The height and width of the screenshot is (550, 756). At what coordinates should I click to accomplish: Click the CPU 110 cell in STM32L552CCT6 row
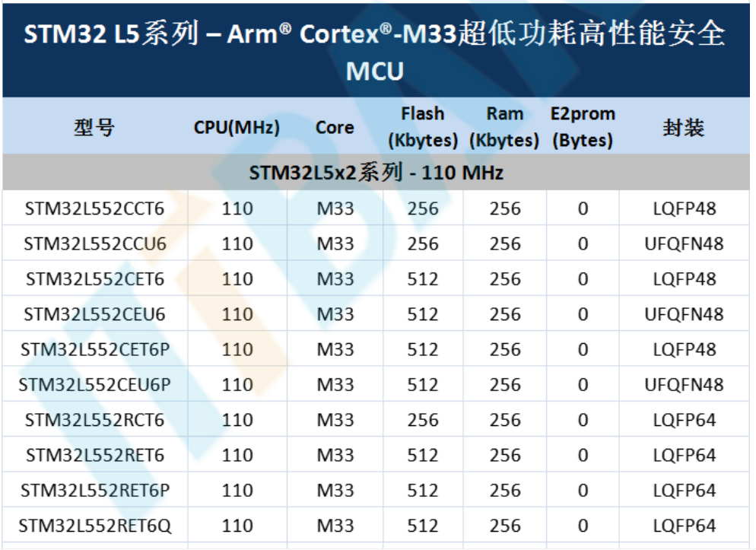pos(237,208)
